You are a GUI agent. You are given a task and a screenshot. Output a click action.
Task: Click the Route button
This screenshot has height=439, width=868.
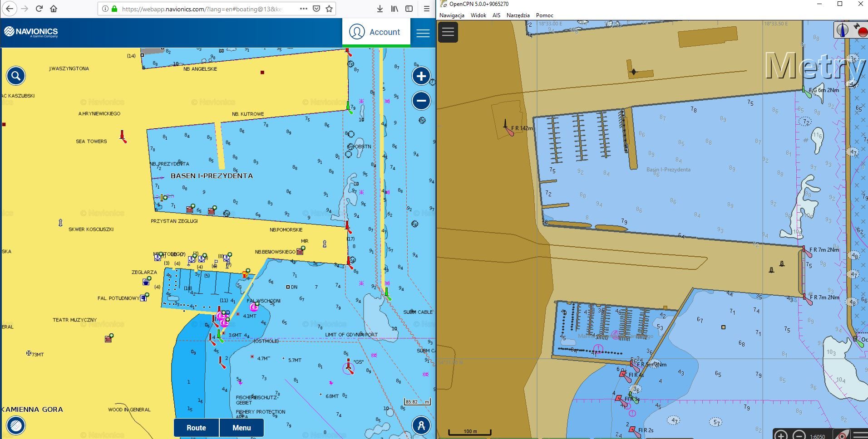196,428
